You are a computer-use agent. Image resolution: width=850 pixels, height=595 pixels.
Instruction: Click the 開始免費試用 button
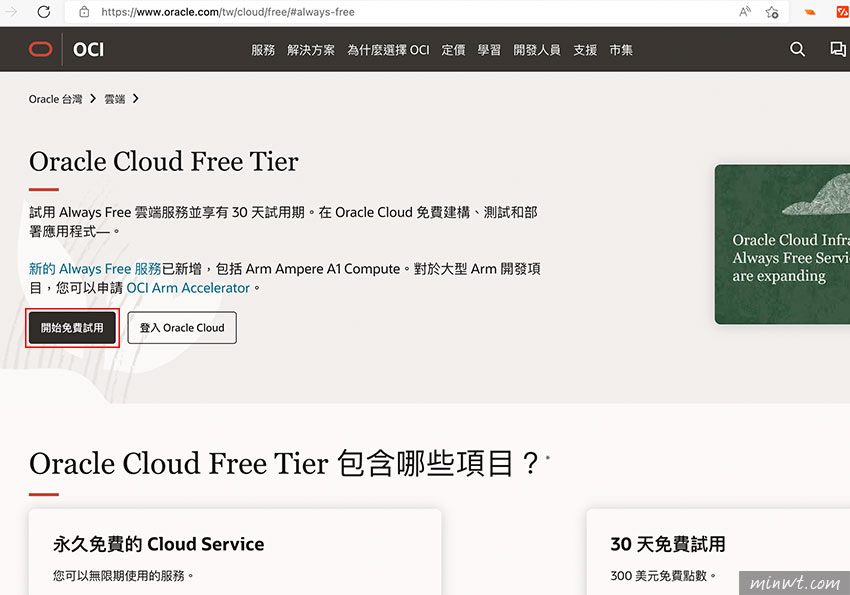[72, 328]
